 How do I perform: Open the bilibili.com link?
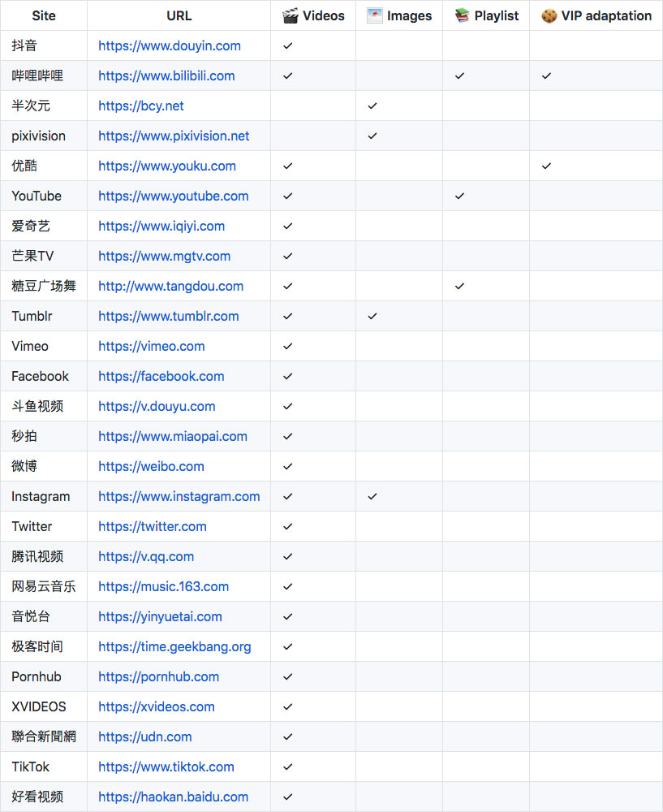[166, 76]
